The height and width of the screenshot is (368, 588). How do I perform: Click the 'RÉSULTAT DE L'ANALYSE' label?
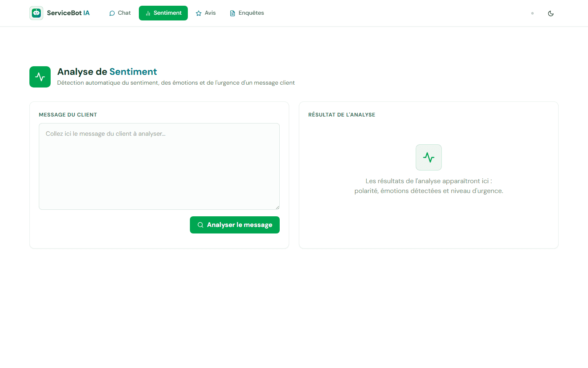(x=342, y=115)
